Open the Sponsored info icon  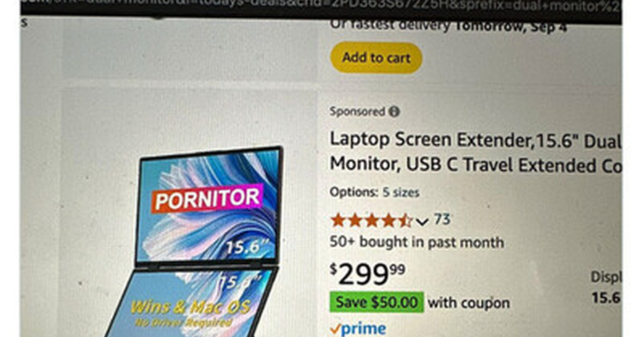click(394, 112)
